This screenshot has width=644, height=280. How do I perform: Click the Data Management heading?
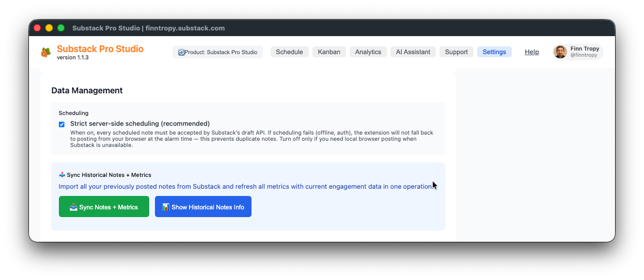point(87,91)
